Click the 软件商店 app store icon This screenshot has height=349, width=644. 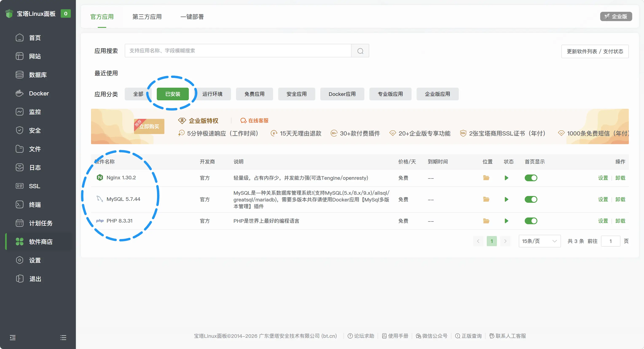(x=20, y=242)
